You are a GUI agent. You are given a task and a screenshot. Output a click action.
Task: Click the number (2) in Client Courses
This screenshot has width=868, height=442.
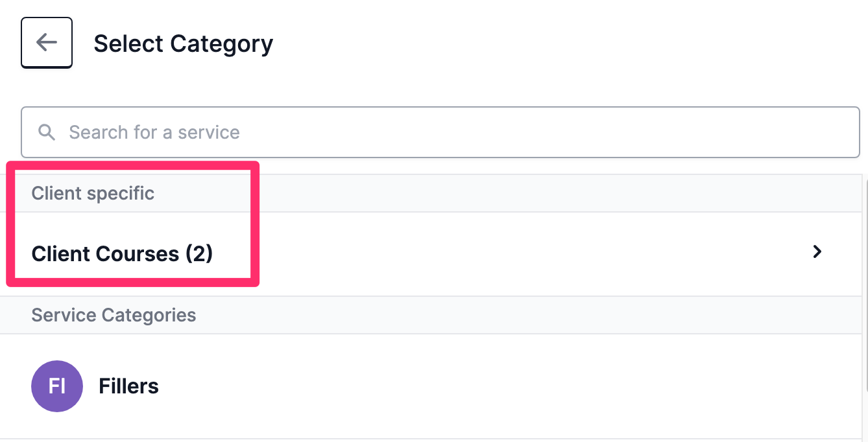point(199,253)
